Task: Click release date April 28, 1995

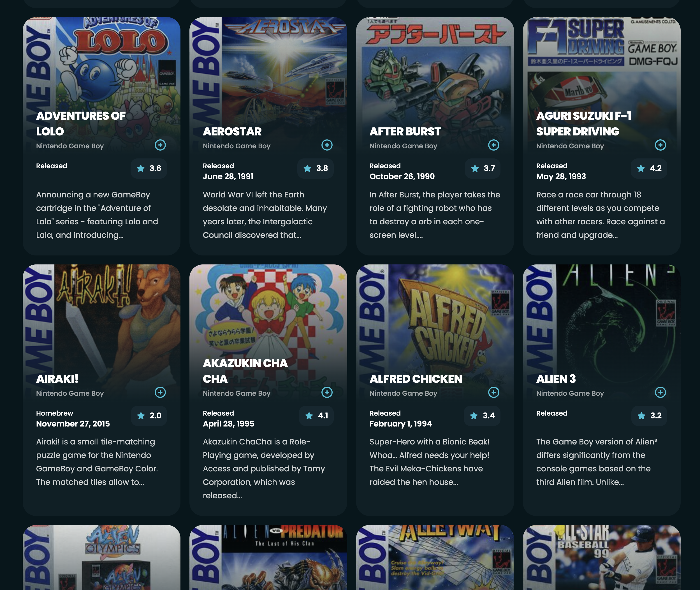Action: pos(228,423)
